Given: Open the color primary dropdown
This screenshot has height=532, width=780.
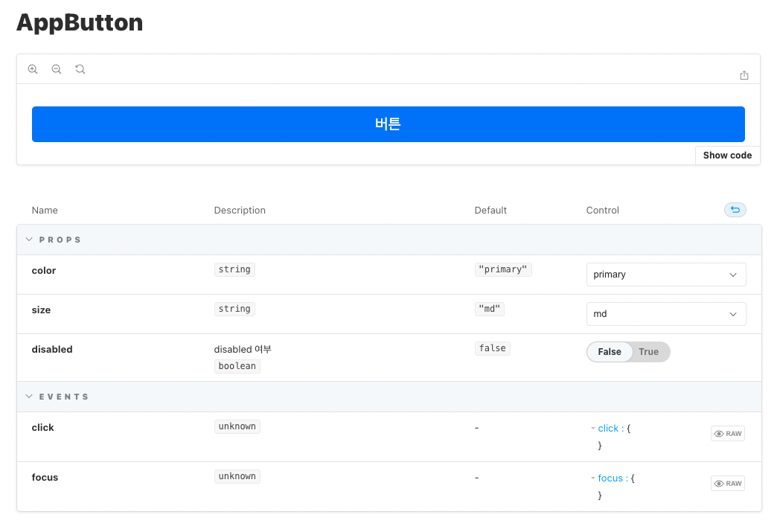Looking at the screenshot, I should 666,275.
